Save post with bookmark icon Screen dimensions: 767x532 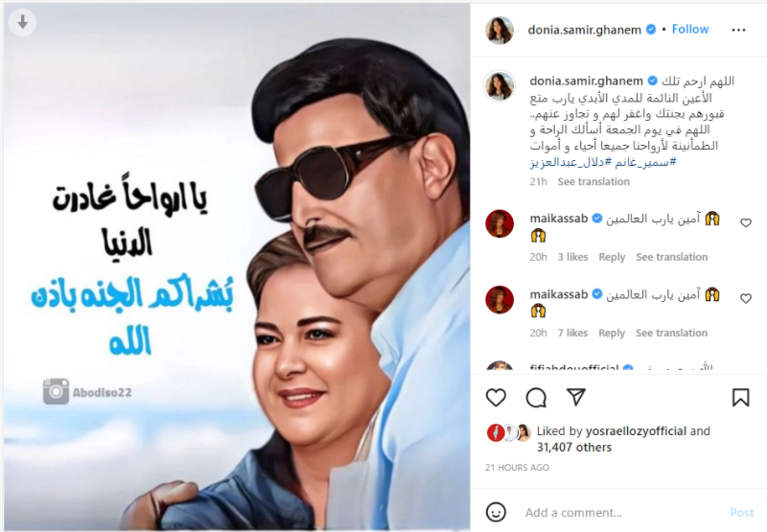pos(740,398)
